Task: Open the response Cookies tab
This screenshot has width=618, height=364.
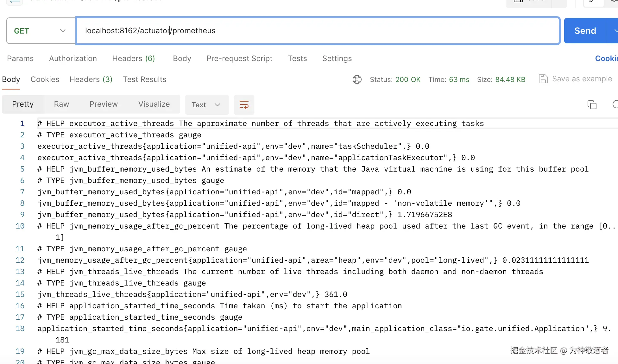Action: 45,79
